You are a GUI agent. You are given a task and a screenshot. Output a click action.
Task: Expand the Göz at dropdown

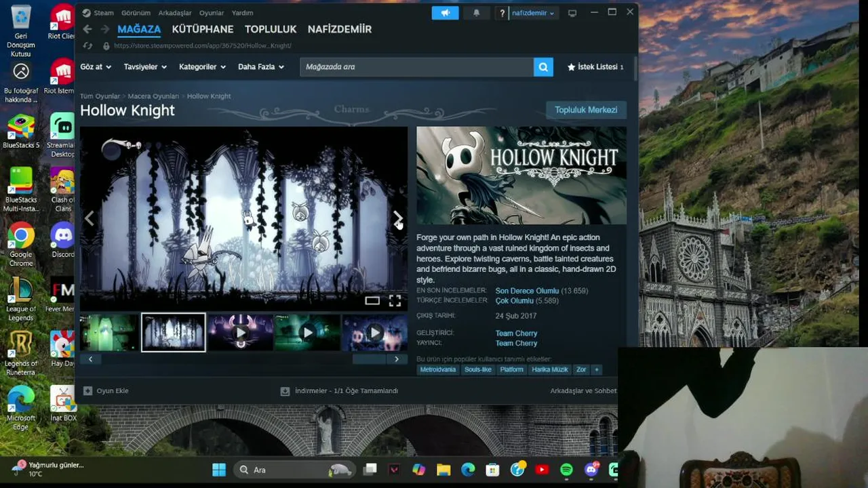(96, 66)
